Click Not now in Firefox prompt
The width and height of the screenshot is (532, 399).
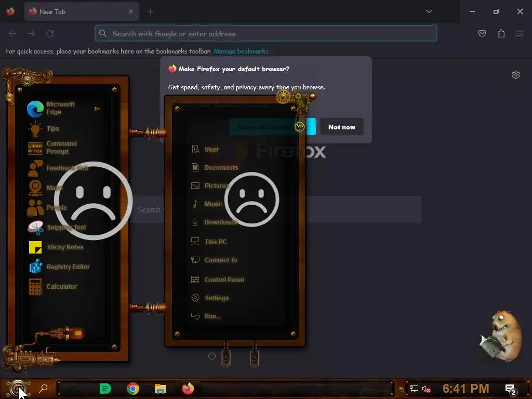point(342,127)
